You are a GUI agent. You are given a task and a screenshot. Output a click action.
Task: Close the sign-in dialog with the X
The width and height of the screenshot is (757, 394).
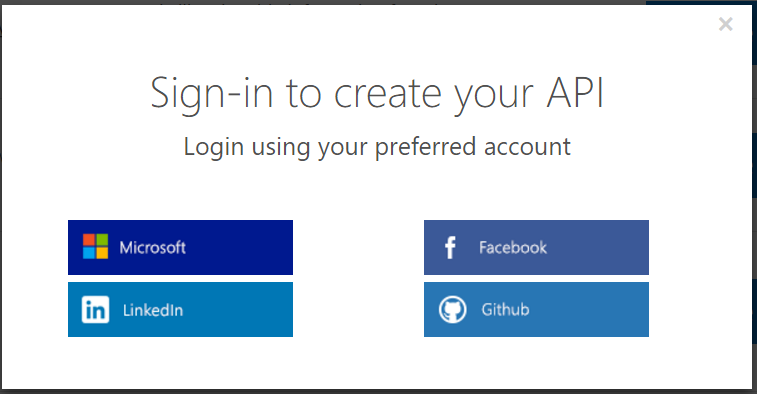coord(725,24)
